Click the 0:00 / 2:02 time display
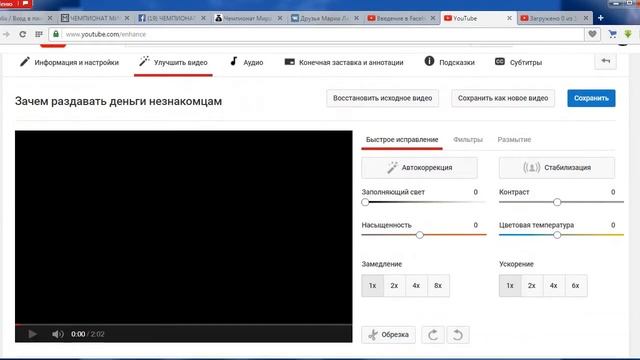Image resolution: width=640 pixels, height=360 pixels. click(87, 334)
